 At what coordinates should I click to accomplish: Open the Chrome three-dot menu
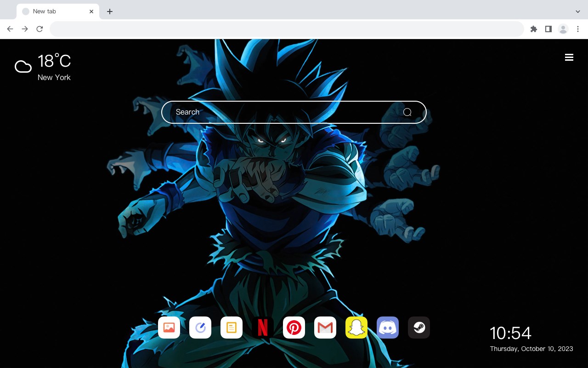578,29
